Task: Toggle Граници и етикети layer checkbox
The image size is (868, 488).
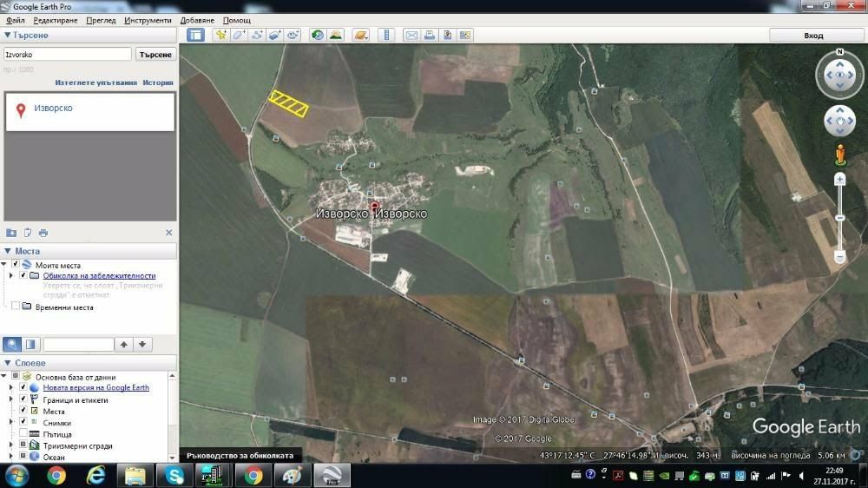Action: point(23,399)
